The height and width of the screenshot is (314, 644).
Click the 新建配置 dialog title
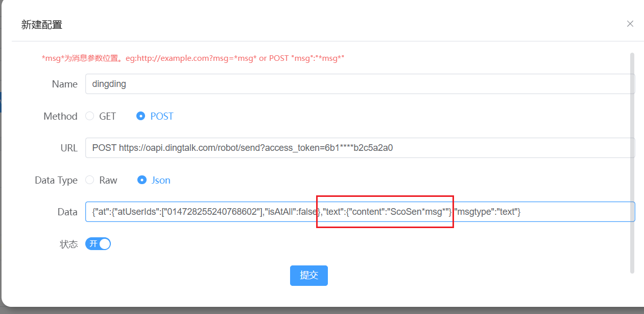point(42,25)
